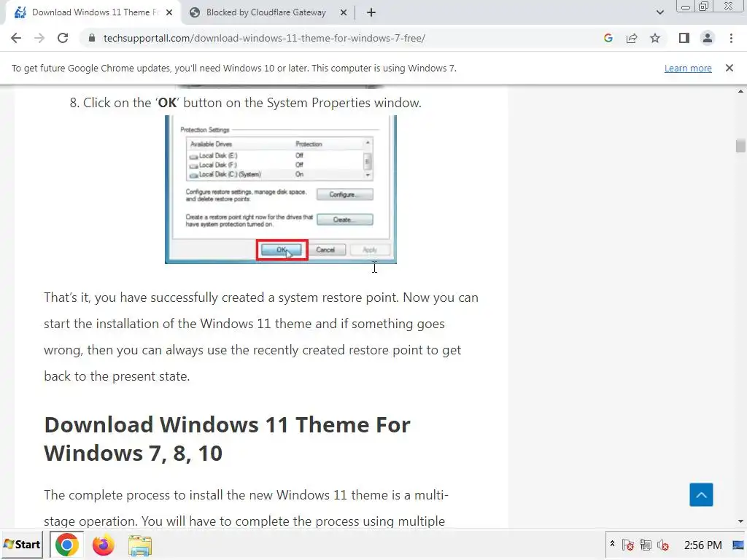Click the Chrome taskbar icon

66,545
